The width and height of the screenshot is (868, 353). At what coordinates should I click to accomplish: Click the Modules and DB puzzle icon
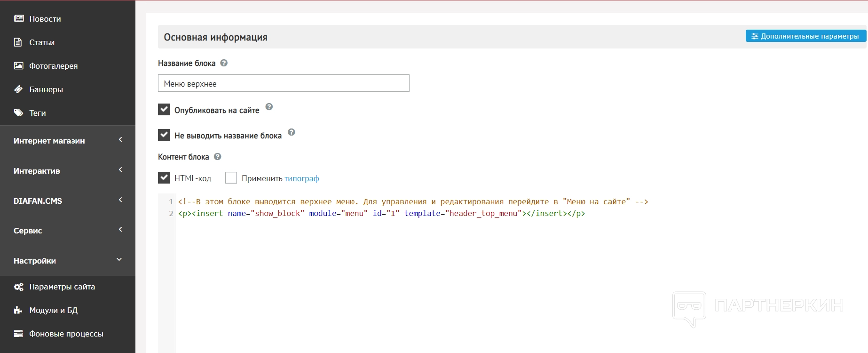click(x=18, y=310)
